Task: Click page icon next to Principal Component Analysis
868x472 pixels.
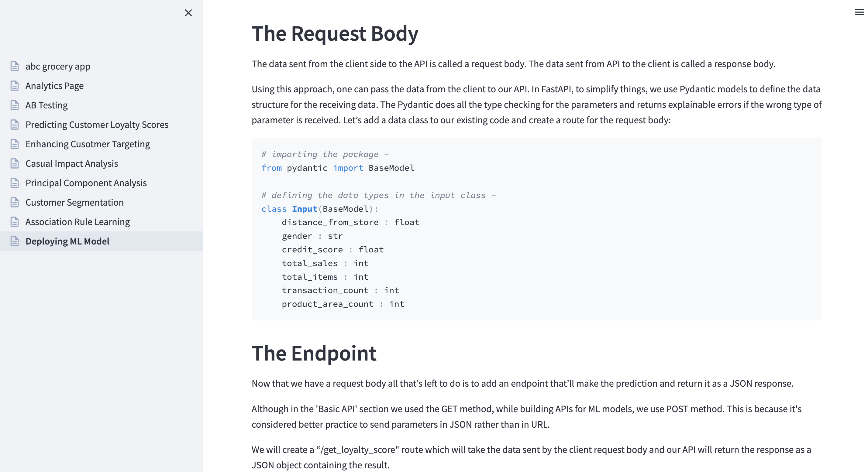Action: (15, 183)
